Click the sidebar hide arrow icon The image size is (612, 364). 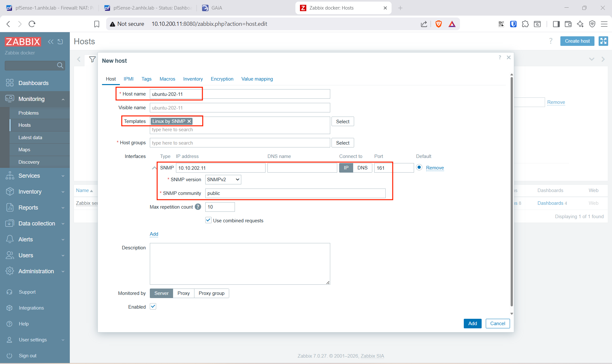point(60,42)
